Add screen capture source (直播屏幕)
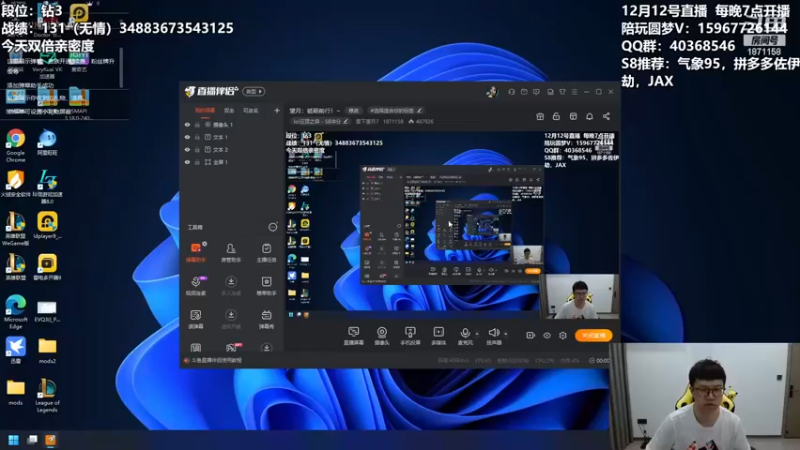The image size is (800, 450). click(x=353, y=336)
